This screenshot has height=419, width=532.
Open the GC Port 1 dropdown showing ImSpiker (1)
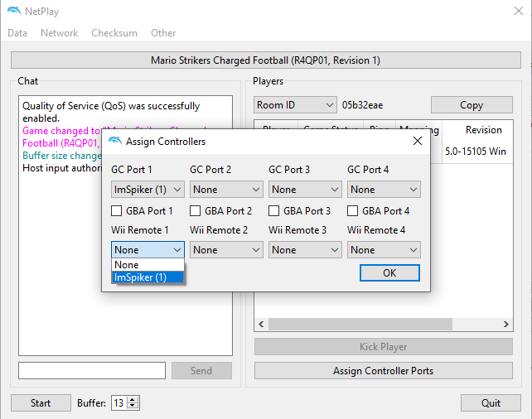pyautogui.click(x=148, y=190)
